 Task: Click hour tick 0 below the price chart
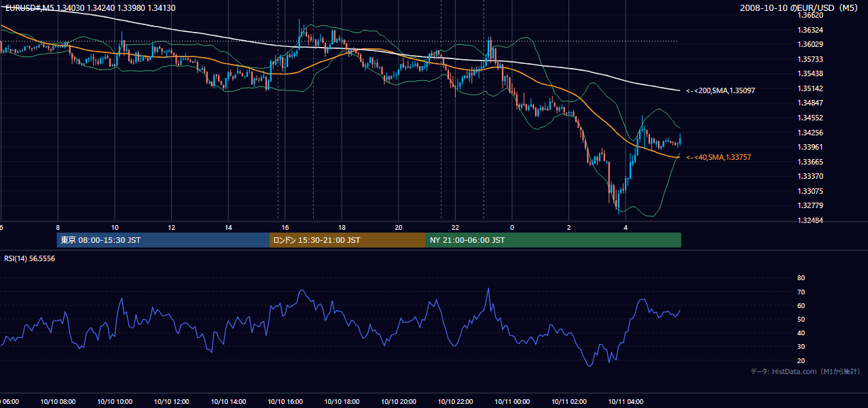(512, 227)
